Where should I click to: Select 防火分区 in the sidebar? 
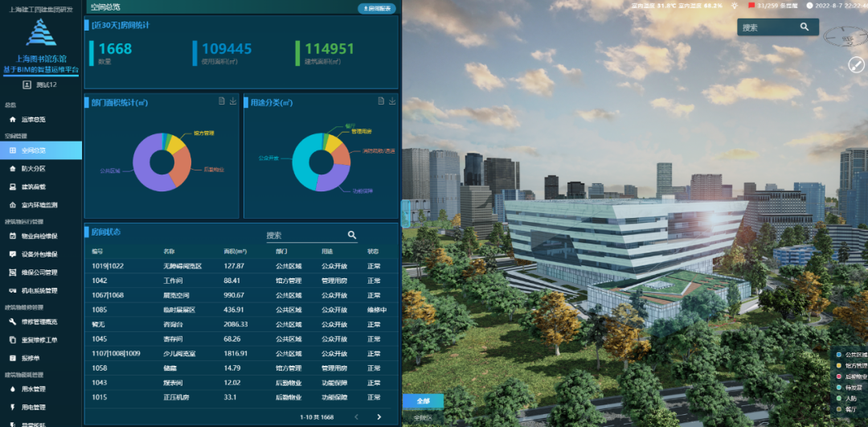point(33,169)
